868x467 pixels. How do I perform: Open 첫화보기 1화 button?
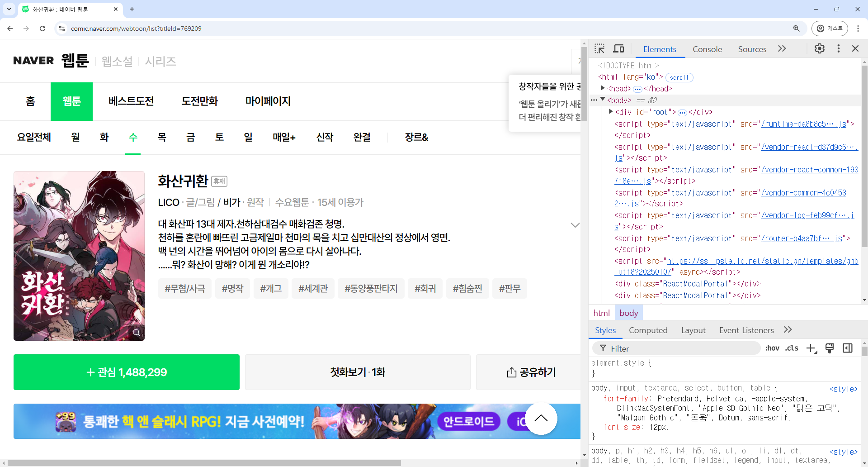358,372
